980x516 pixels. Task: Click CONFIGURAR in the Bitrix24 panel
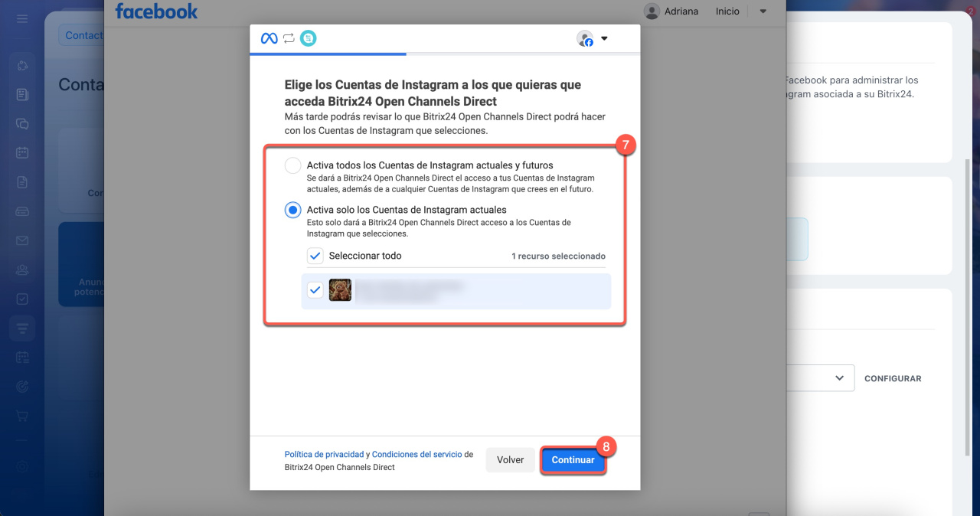click(893, 379)
